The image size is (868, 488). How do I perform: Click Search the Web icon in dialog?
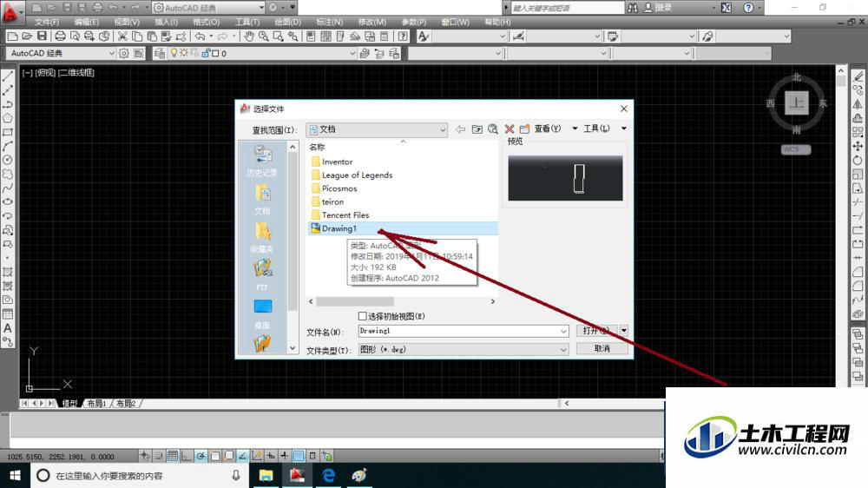[x=493, y=129]
